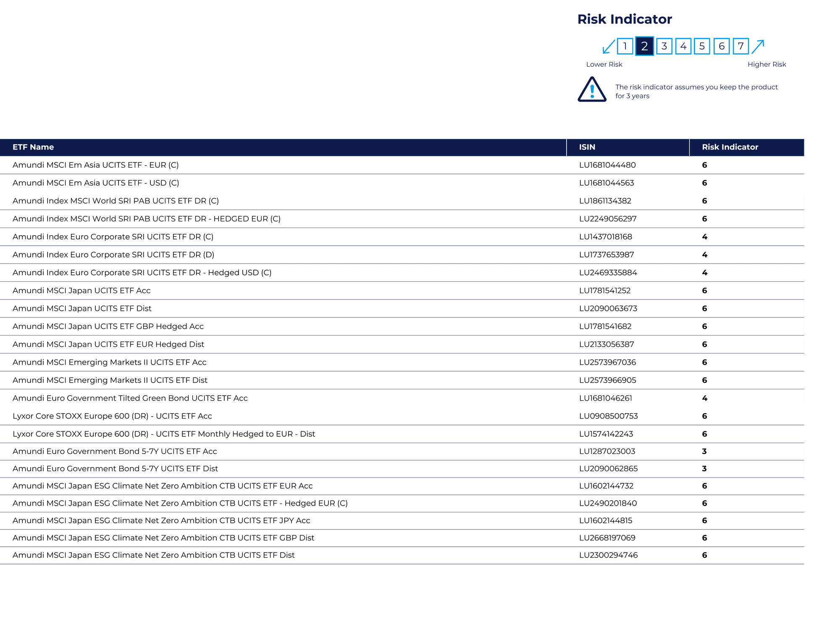
Task: Click risk value 3 for LU1287023003
Action: click(x=704, y=451)
